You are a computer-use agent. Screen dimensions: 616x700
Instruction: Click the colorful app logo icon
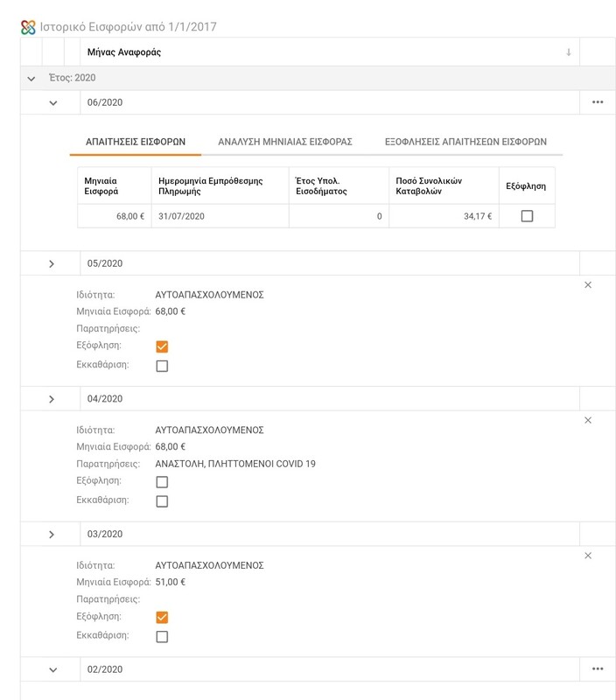click(x=28, y=27)
